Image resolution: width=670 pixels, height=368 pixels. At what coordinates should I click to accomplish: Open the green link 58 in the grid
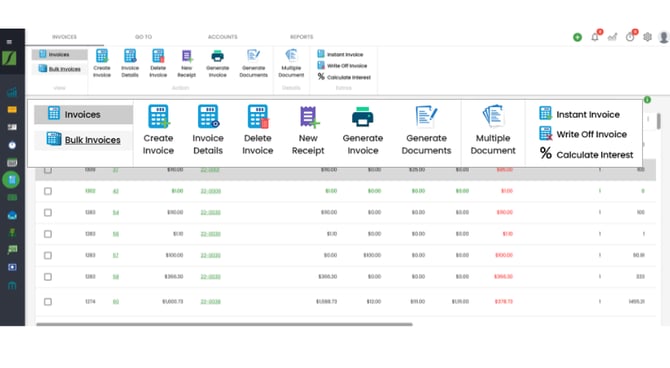[x=116, y=277]
